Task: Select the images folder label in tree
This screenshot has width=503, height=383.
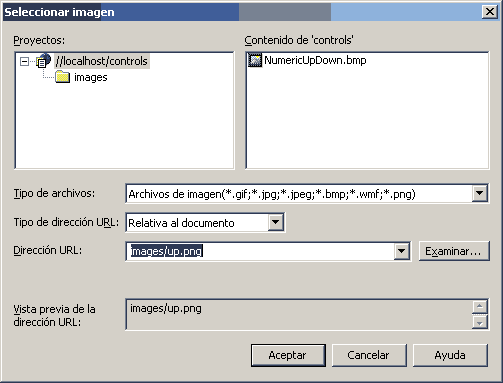Action: (91, 77)
